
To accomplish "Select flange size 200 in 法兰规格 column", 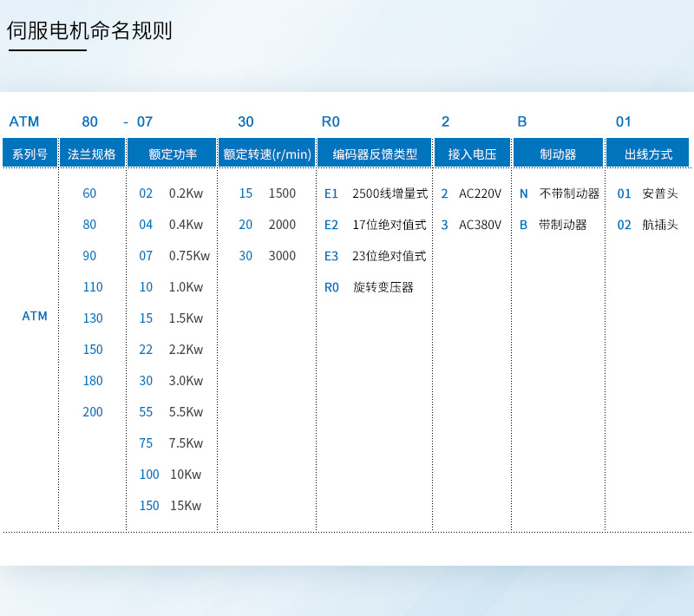I will (x=93, y=412).
